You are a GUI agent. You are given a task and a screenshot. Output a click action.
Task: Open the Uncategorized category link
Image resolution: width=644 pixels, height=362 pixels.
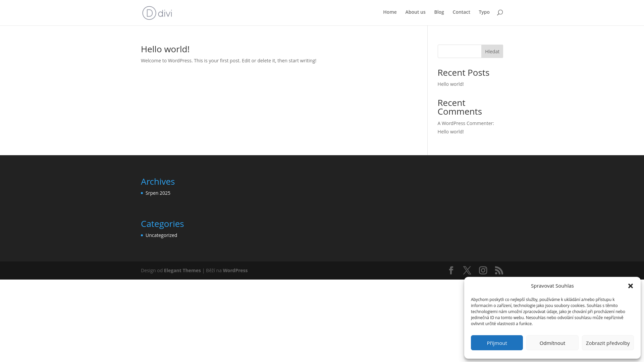(161, 235)
